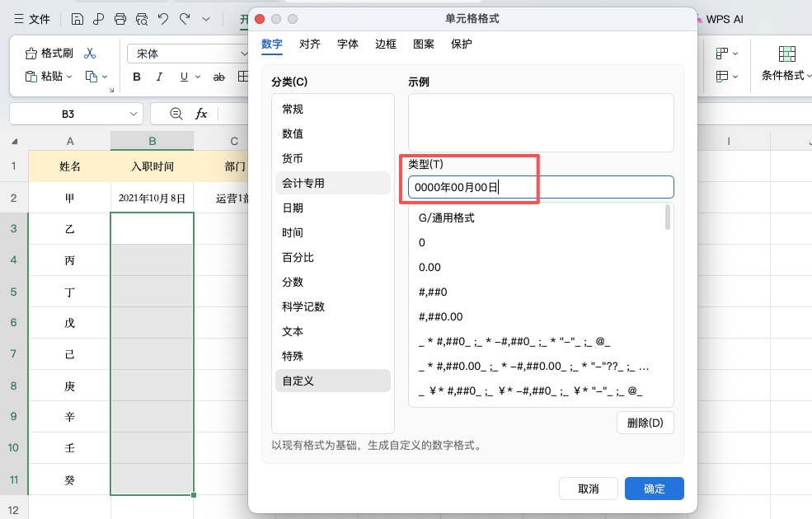Select 百分比 category
Screen dimensions: 812x519
(333, 257)
